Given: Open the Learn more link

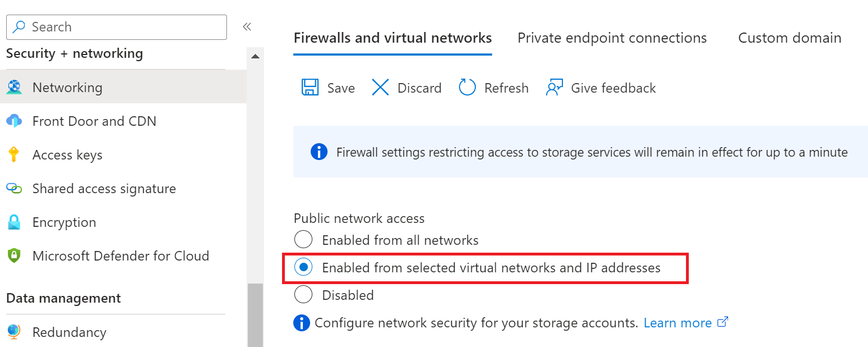Looking at the screenshot, I should [678, 323].
